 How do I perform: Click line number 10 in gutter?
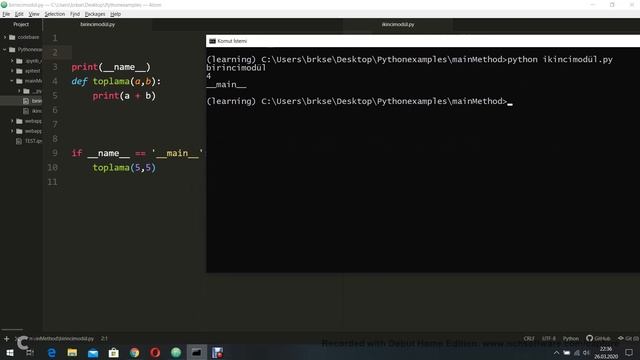[53, 167]
